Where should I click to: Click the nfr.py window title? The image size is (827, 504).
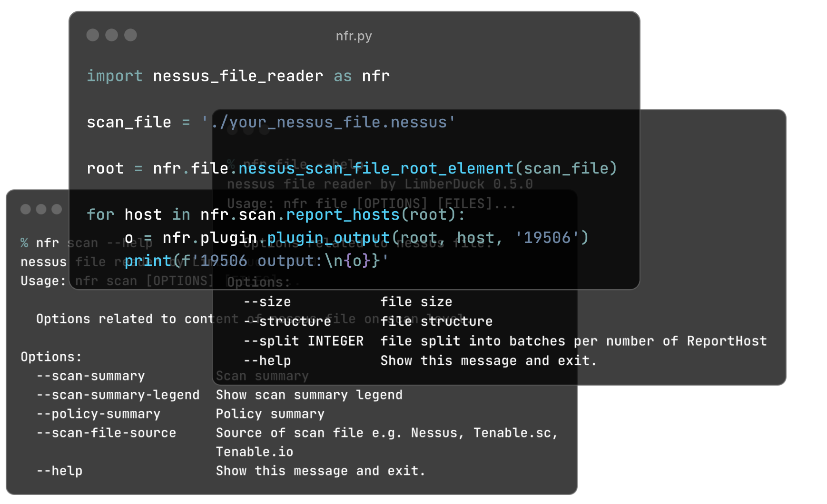(x=354, y=36)
